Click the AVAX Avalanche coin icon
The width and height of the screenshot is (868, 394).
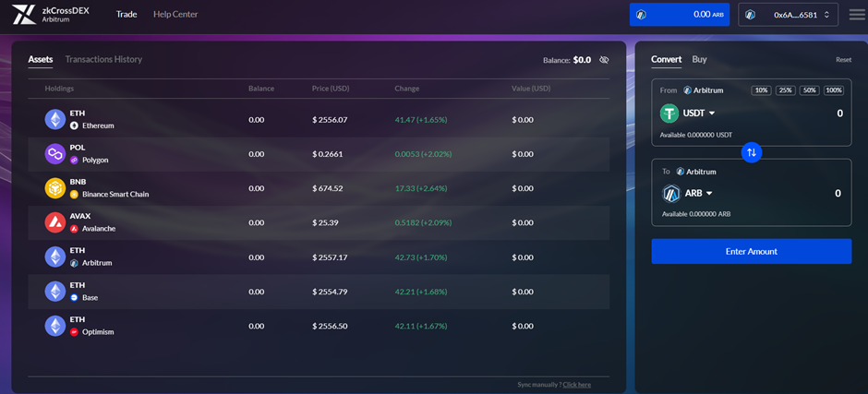[54, 222]
